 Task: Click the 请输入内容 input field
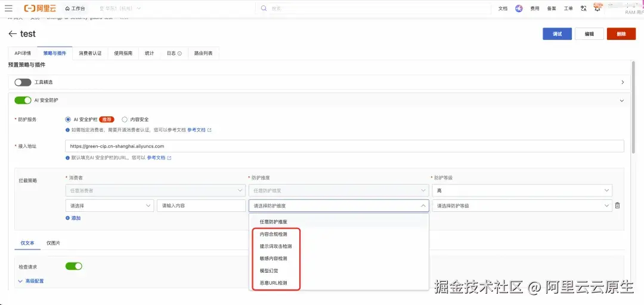click(202, 205)
